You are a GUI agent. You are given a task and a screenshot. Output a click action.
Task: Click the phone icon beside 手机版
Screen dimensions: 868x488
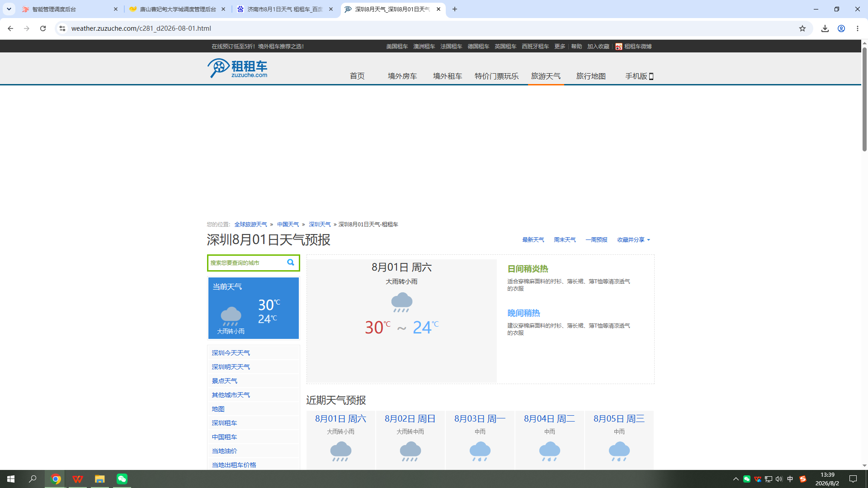[x=651, y=76]
